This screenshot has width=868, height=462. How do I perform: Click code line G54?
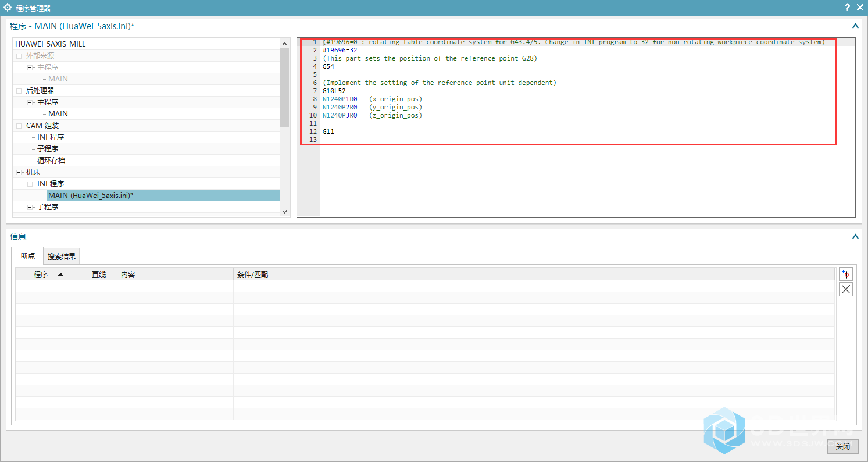(x=328, y=66)
